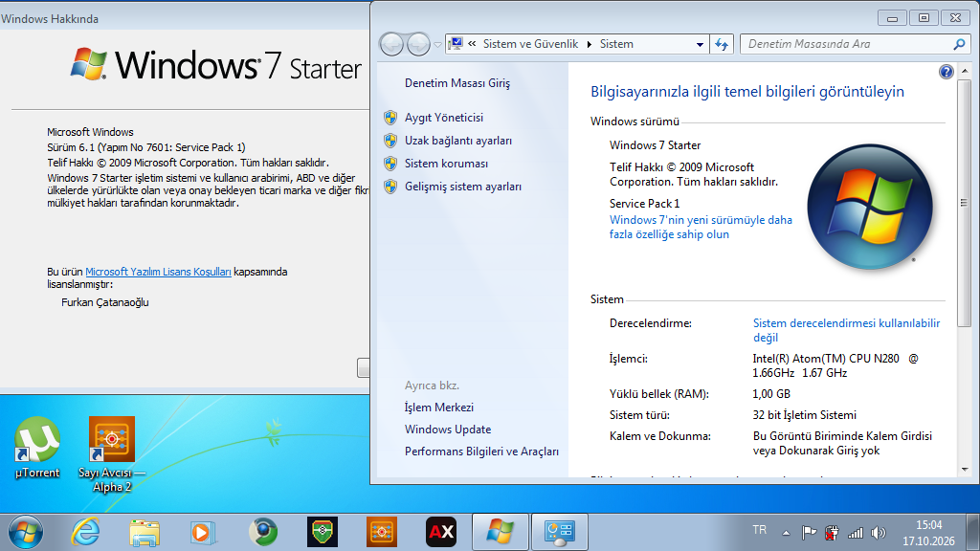980x551 pixels.
Task: Go back using the Control Panel back arrow
Action: pyautogui.click(x=391, y=44)
